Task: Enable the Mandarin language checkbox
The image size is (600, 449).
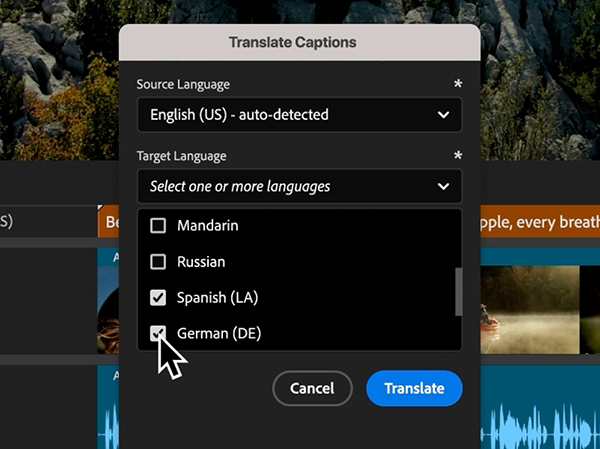Action: point(157,226)
